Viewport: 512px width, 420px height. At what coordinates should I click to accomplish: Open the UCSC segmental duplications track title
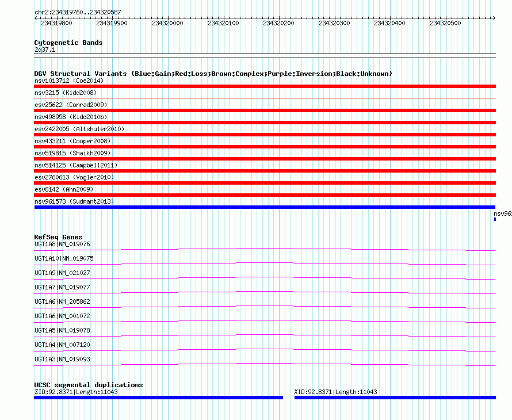point(89,385)
